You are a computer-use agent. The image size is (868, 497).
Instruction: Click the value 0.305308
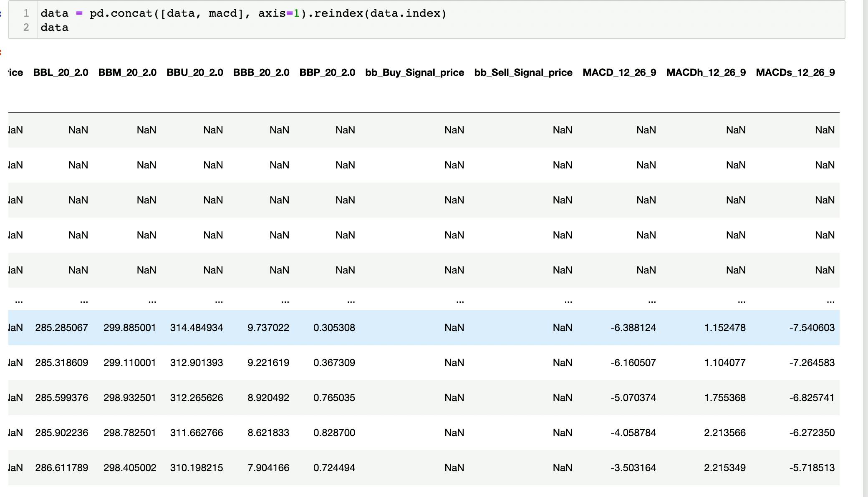pyautogui.click(x=334, y=328)
